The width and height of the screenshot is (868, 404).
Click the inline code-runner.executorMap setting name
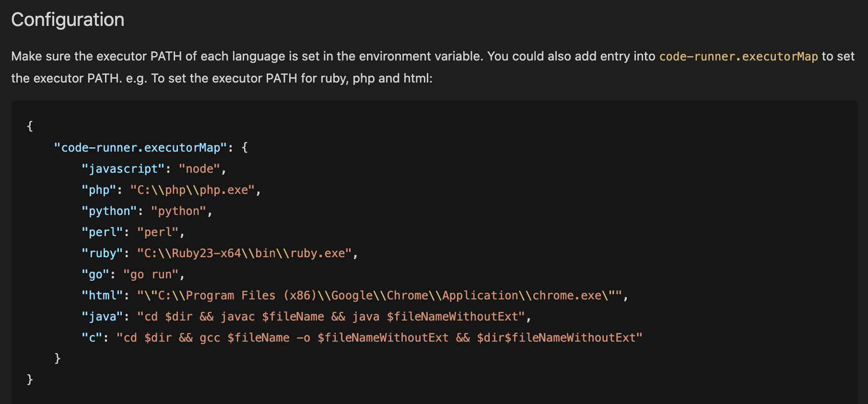tap(739, 57)
